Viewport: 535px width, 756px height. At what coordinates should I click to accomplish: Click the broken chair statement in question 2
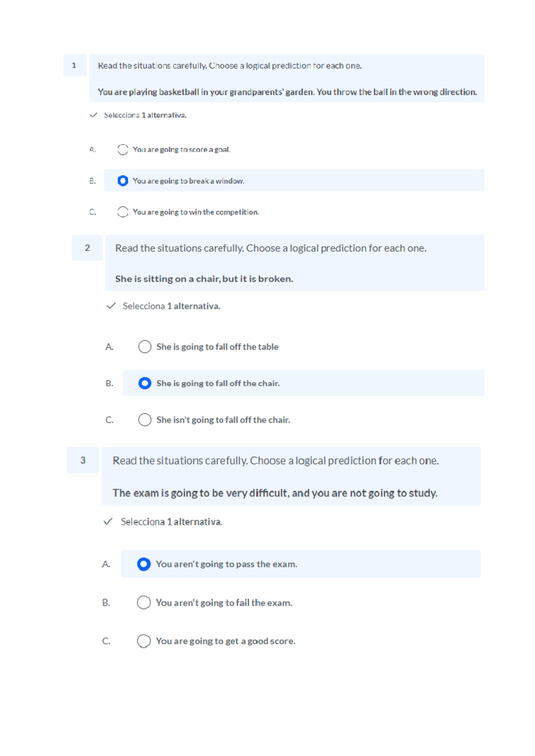click(x=204, y=279)
